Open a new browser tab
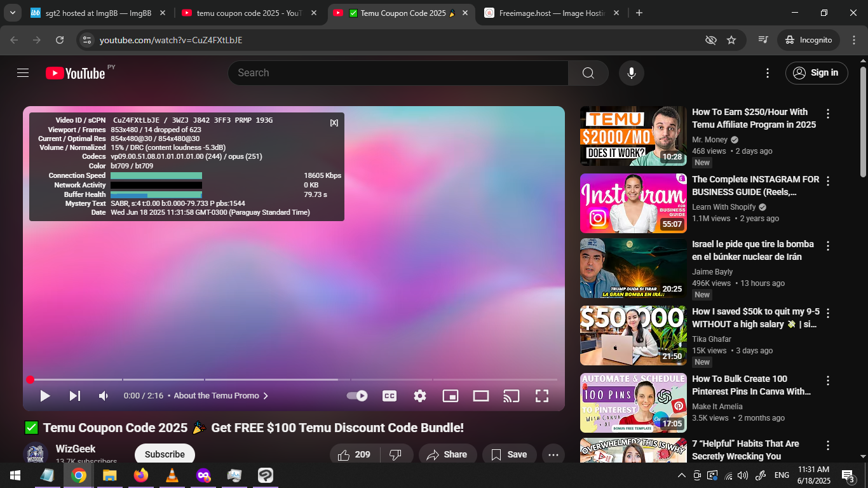868x488 pixels. 639,13
